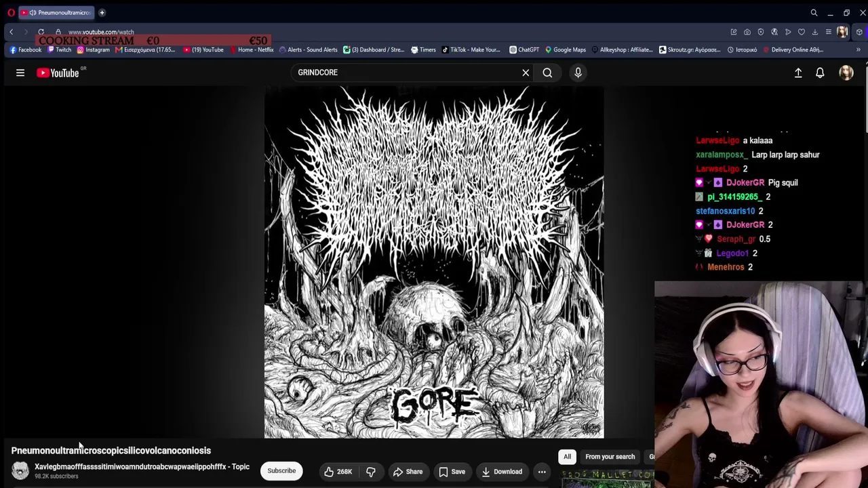868x488 pixels.
Task: Clear the GRINDCORE search text
Action: click(526, 73)
